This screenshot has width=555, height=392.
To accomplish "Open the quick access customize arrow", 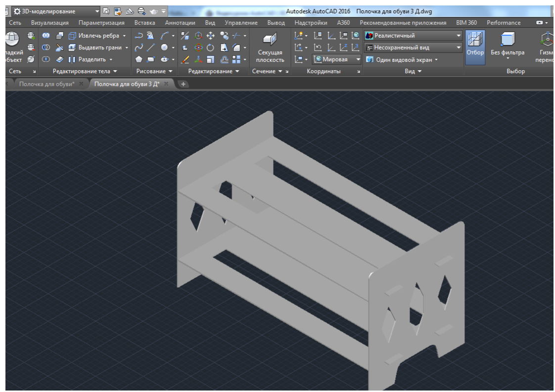I will (x=164, y=11).
